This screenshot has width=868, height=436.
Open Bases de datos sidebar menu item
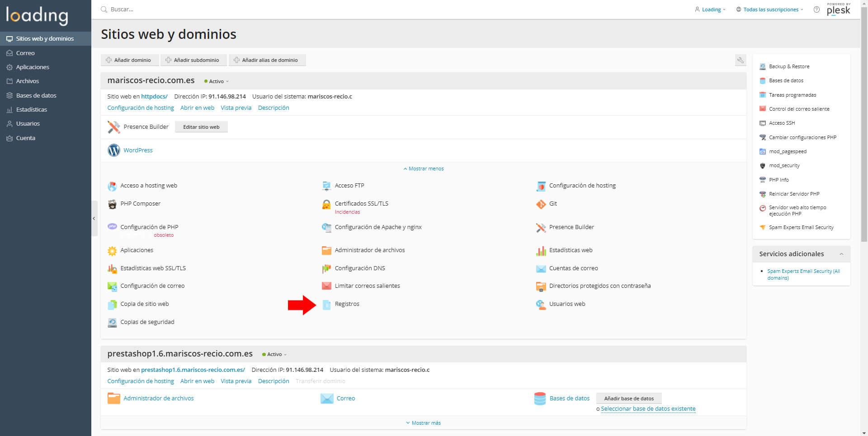click(36, 95)
